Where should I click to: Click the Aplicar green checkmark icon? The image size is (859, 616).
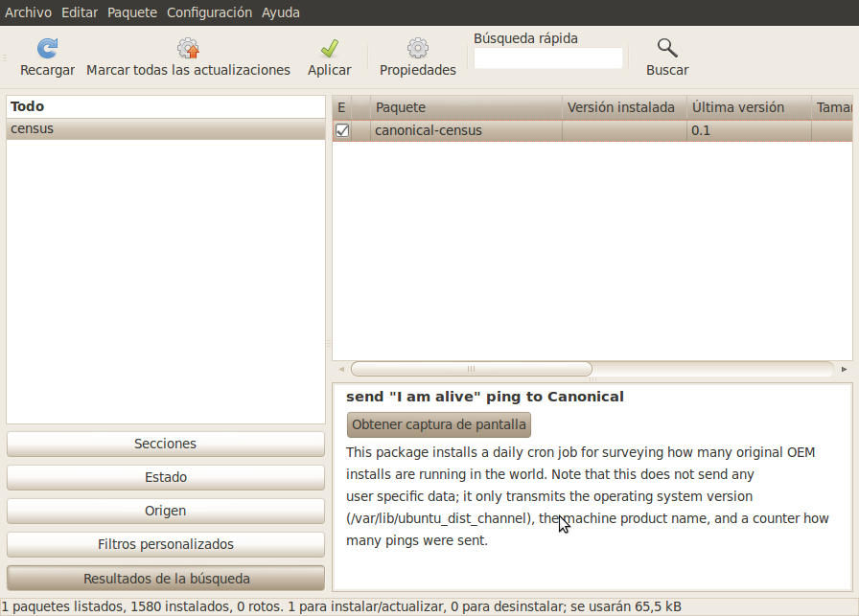click(x=329, y=48)
